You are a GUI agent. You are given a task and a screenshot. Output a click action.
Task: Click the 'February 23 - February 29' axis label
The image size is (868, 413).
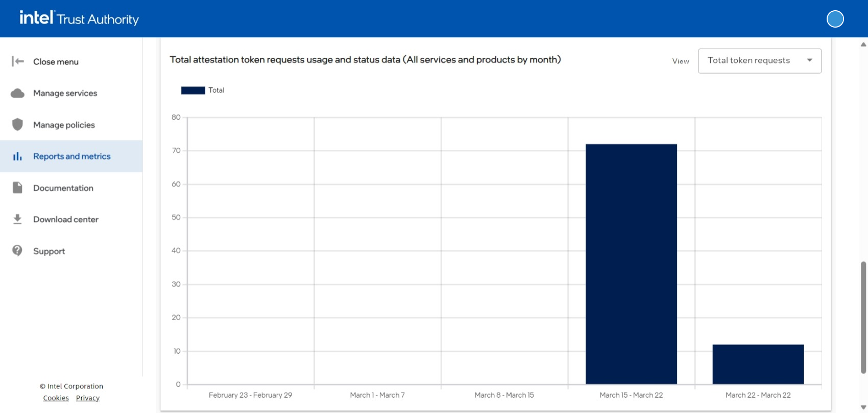[x=250, y=395]
